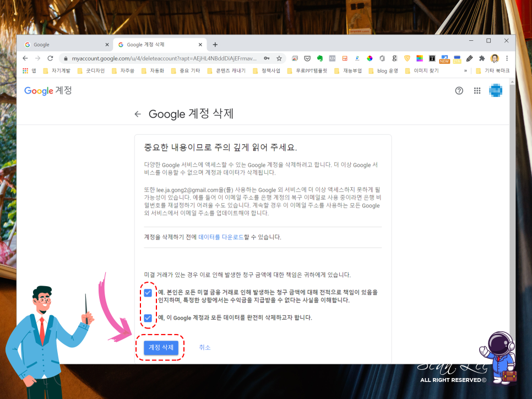Viewport: 532px width, 399px height.
Task: Open a new browser tab
Action: click(x=215, y=45)
